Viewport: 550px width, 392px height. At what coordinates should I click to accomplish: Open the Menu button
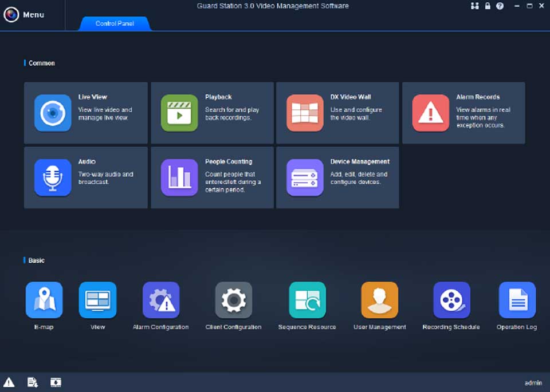[24, 15]
